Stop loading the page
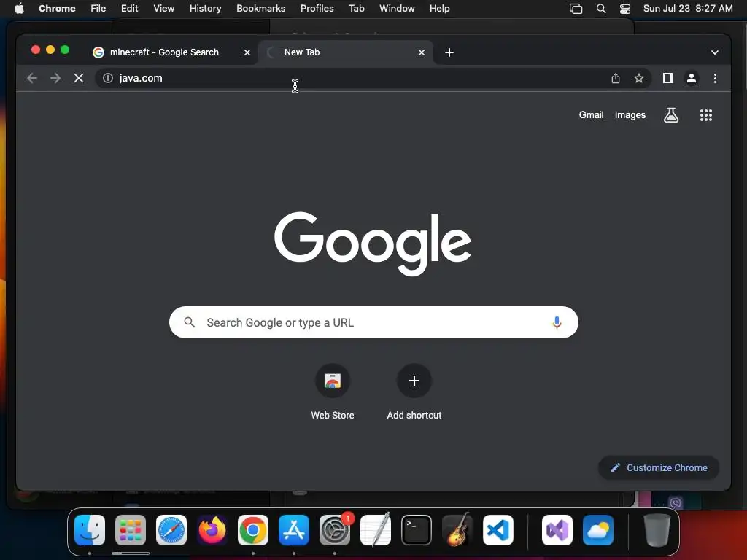Image resolution: width=747 pixels, height=560 pixels. point(79,78)
